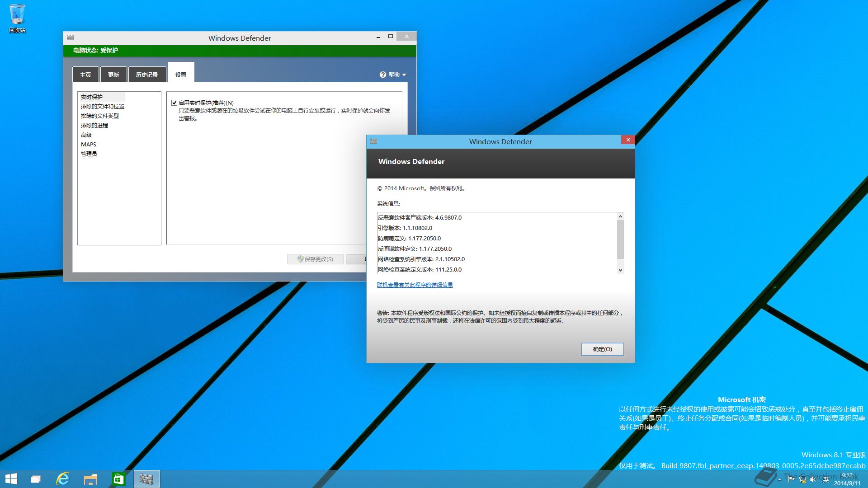Click the 电脑状态: 受保护 status bar
This screenshot has width=868, height=488.
tap(240, 51)
